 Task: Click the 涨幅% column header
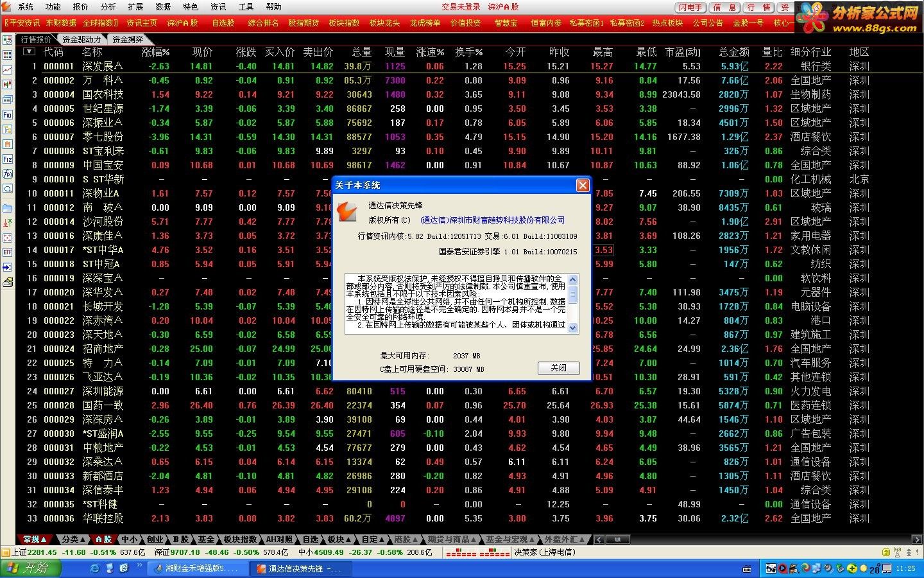pyautogui.click(x=155, y=52)
